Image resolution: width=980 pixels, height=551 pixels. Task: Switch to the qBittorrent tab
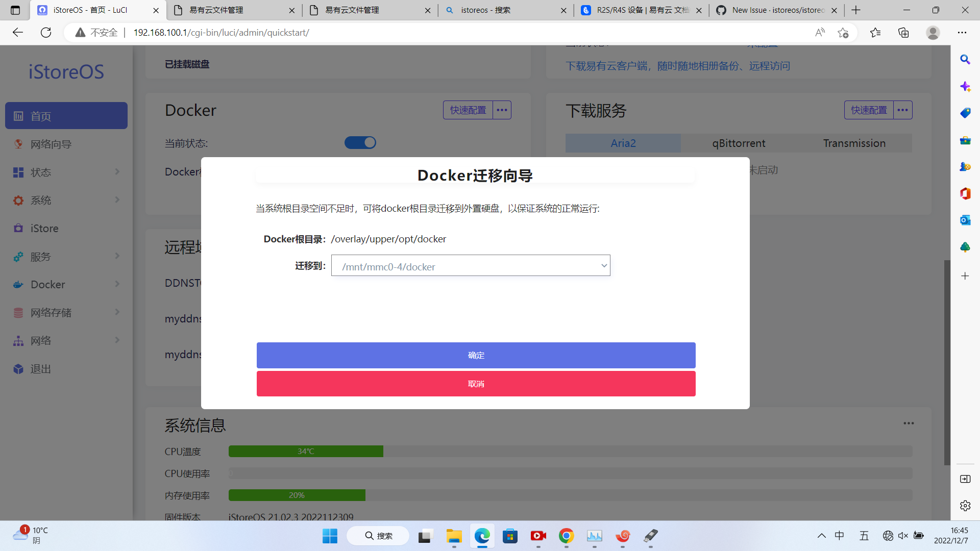(x=738, y=143)
